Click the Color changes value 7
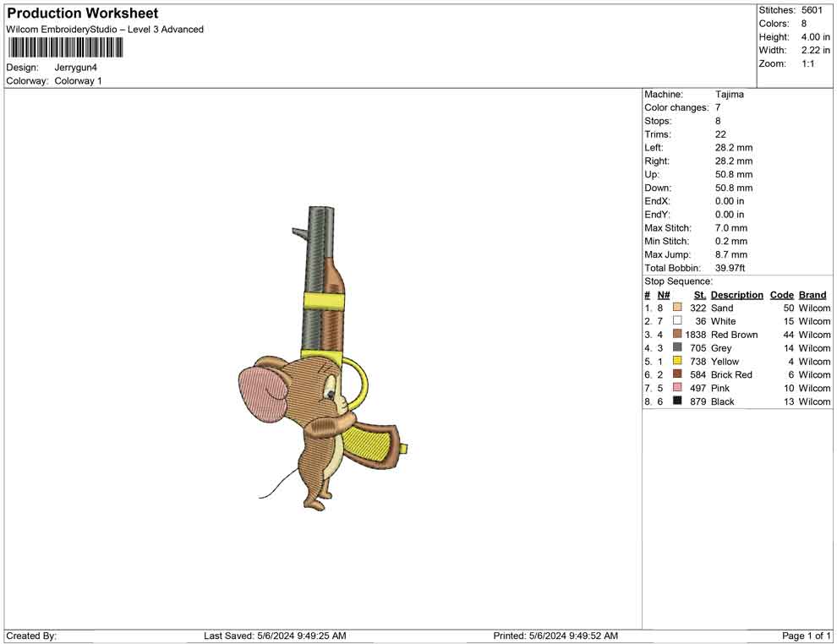This screenshot has height=644, width=837. [x=718, y=108]
